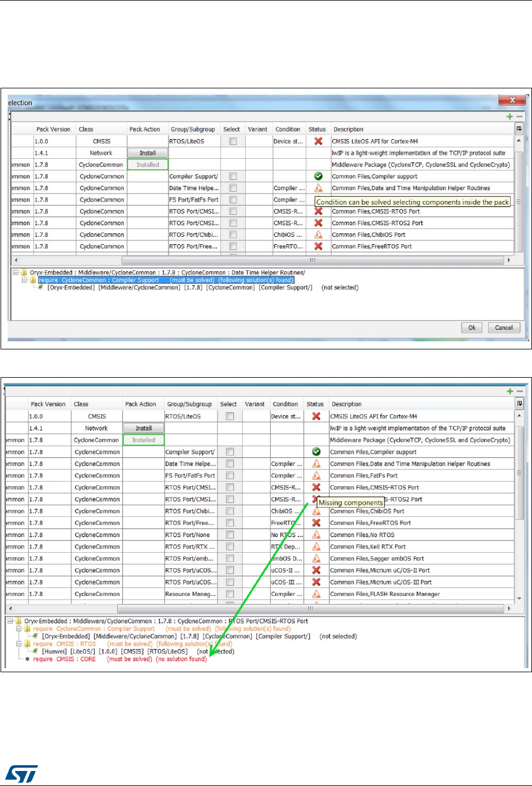Tick the RTOS/LiteOS checkbox in the upper window
The height and width of the screenshot is (786, 532).
(233, 141)
